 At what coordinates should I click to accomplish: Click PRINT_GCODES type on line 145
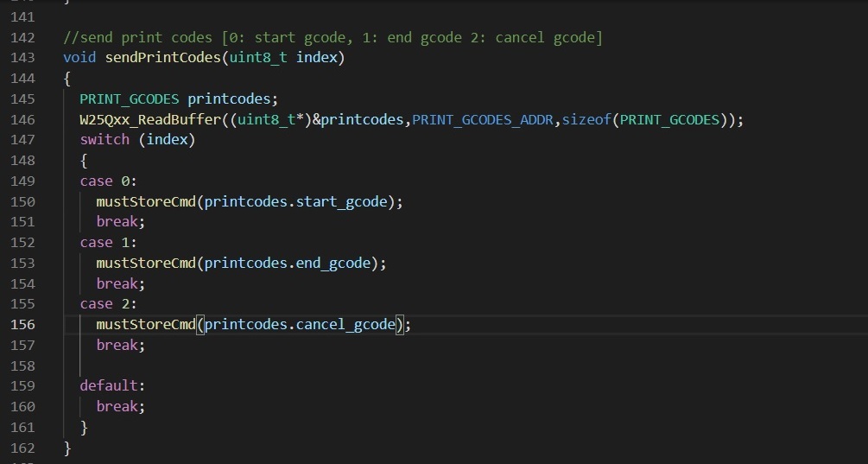pos(129,99)
